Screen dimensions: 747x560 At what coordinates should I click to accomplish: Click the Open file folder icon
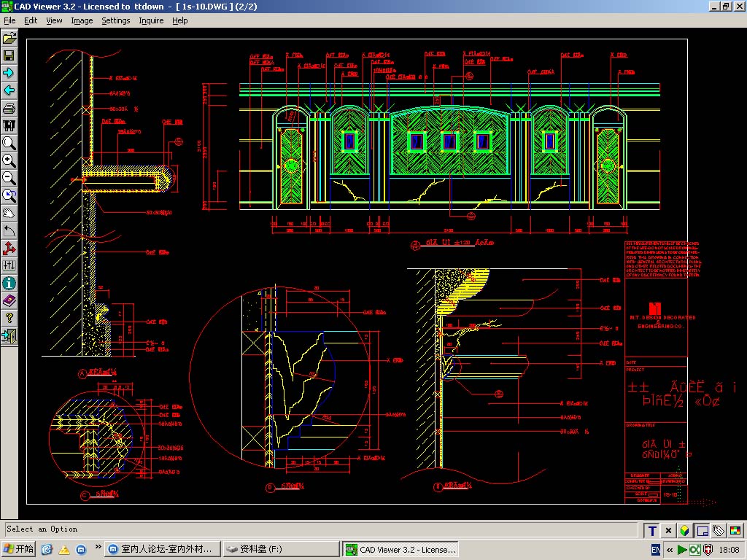pyautogui.click(x=9, y=38)
